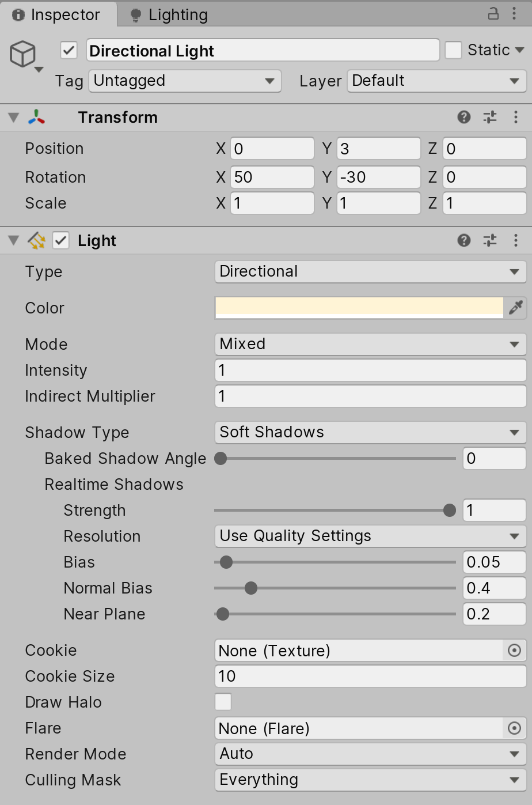Open the Culling Mask Everything dropdown
532x805 pixels.
point(370,780)
